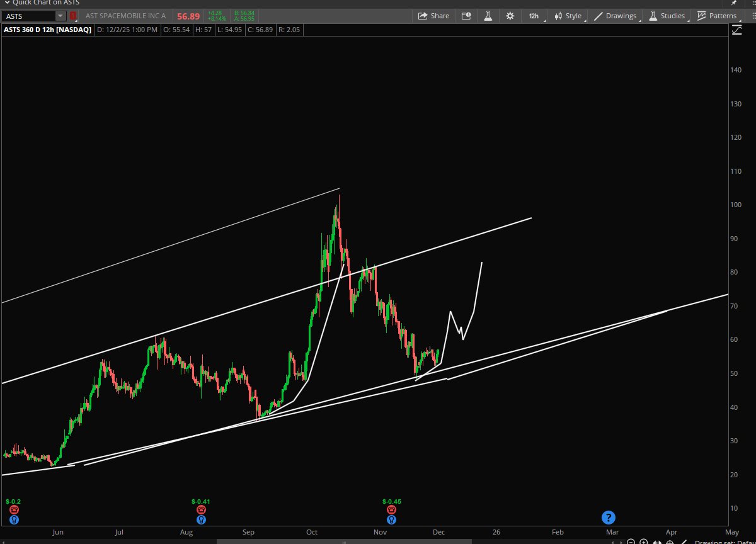Open the ASTS symbol dropdown
The height and width of the screenshot is (544, 756).
59,16
